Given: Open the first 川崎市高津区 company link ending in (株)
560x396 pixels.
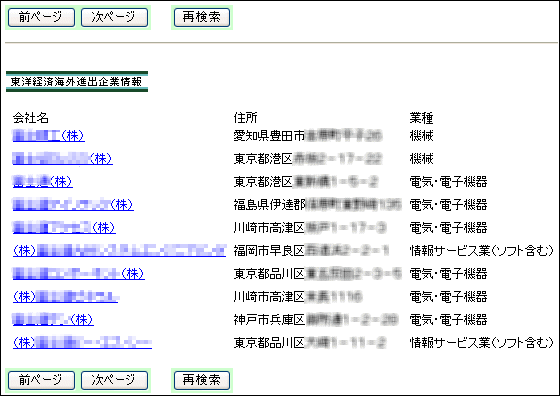Looking at the screenshot, I should point(64,227).
